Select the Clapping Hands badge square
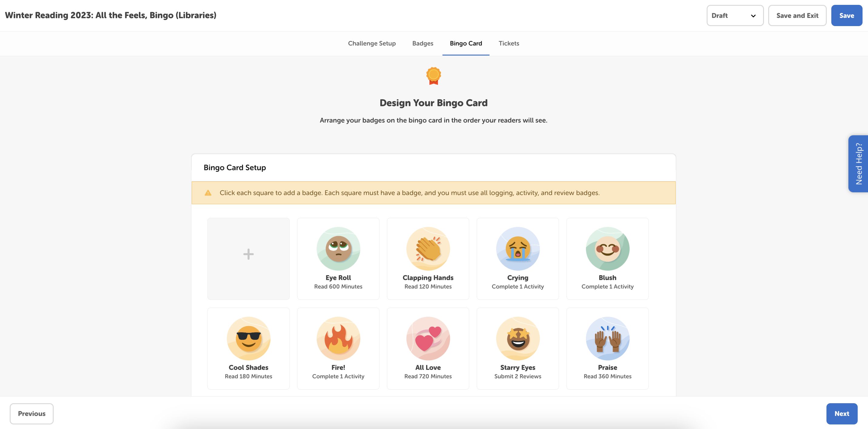This screenshot has height=429, width=868. tap(428, 258)
